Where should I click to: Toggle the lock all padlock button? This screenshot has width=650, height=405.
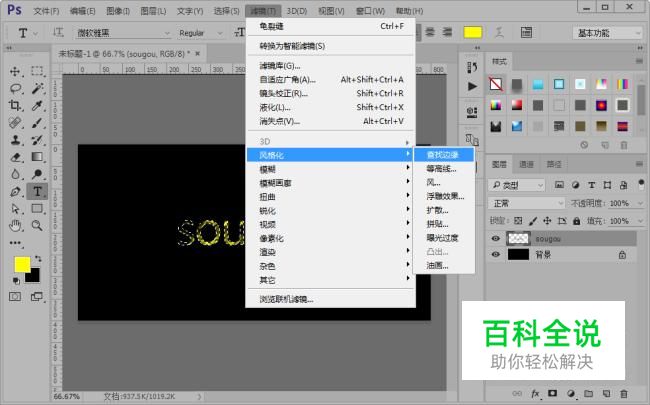click(x=577, y=221)
